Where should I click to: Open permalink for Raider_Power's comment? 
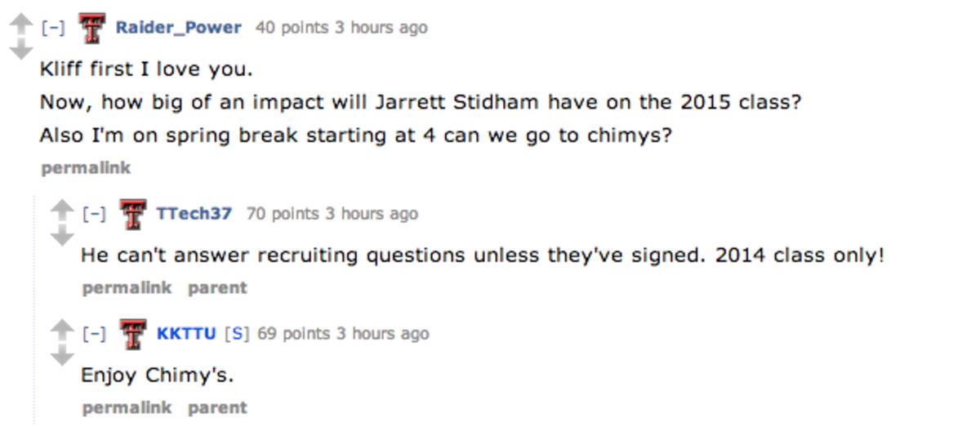(x=85, y=168)
